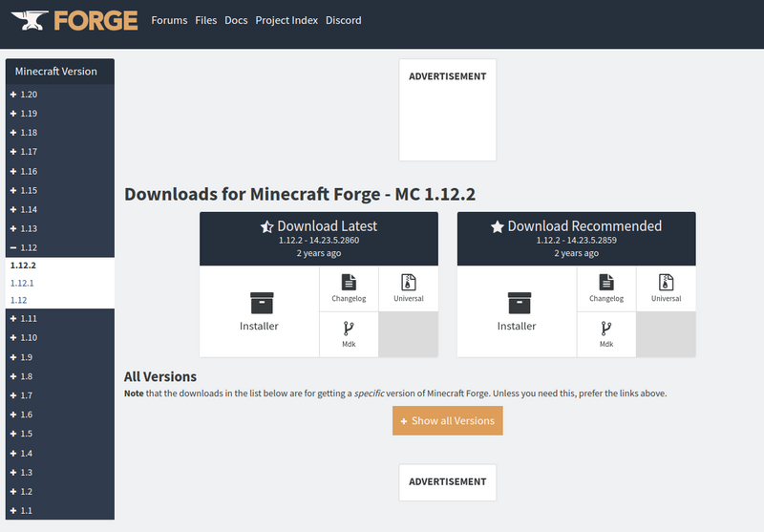This screenshot has width=764, height=532.
Task: Click Mdk icon under Download Recommended
Action: click(606, 329)
